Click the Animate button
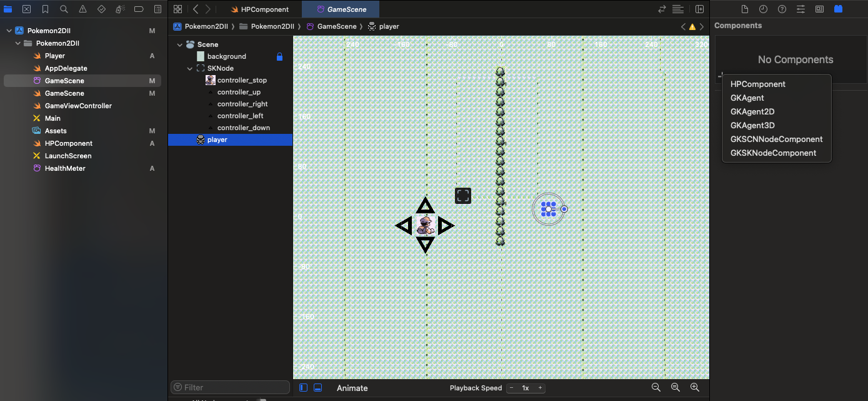Screen dimensions: 868x401 (x=352, y=388)
